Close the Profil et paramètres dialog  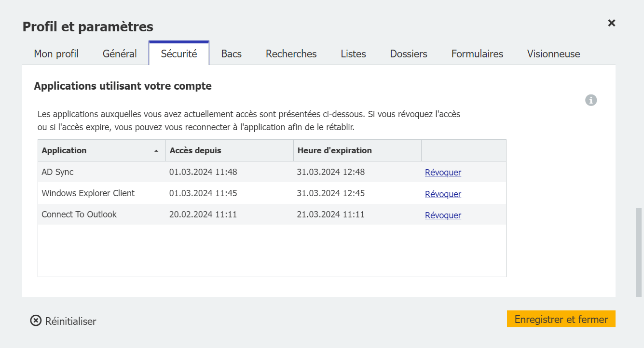pyautogui.click(x=611, y=23)
